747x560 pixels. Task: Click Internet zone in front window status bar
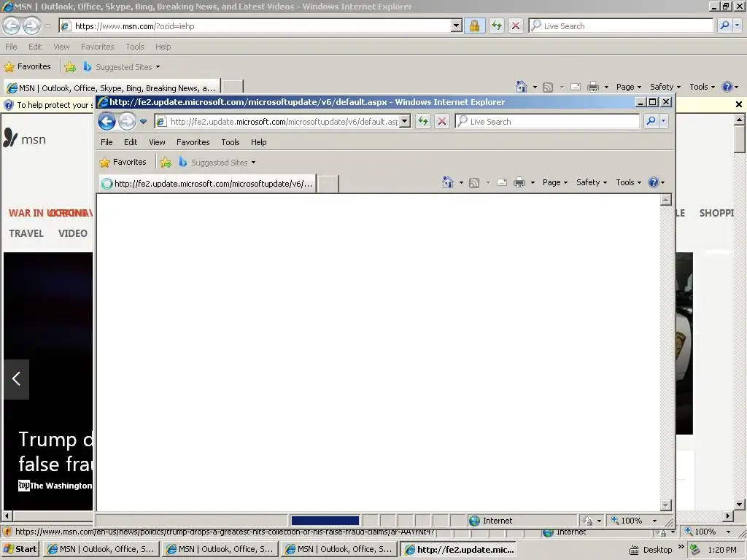pos(491,521)
